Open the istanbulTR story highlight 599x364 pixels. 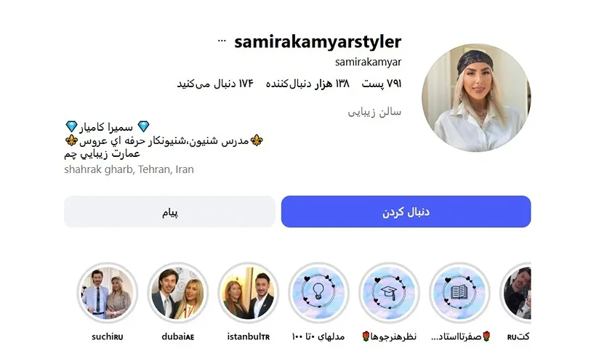pyautogui.click(x=249, y=293)
